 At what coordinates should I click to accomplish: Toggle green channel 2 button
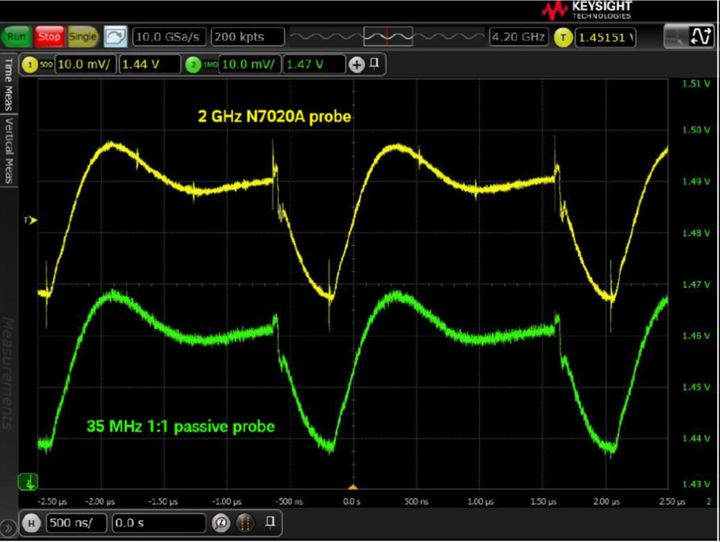pos(193,65)
